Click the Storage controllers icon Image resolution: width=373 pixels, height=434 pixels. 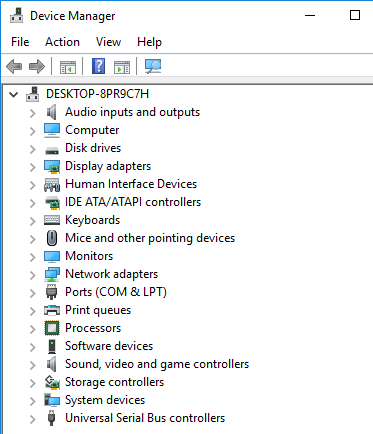52,382
